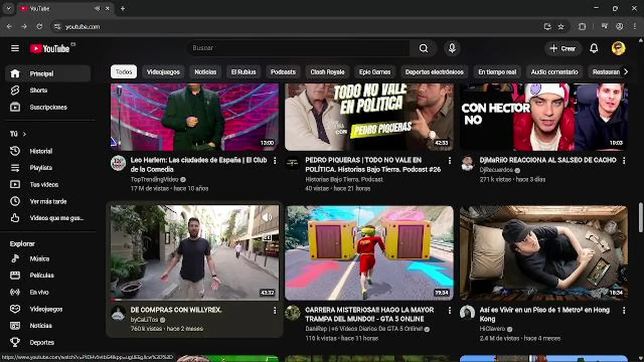Open Deportes under Explorar
Screen dimensions: 644x362
point(48,342)
